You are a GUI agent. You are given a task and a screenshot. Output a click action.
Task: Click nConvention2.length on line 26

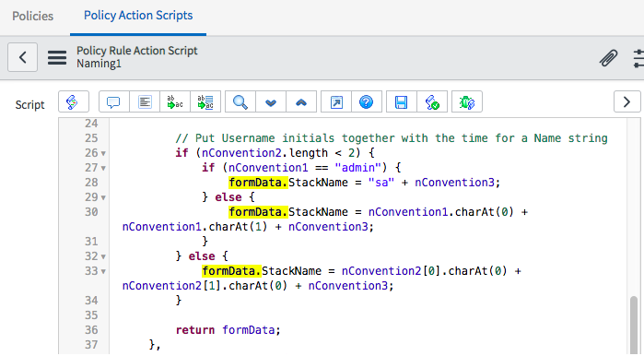click(265, 153)
